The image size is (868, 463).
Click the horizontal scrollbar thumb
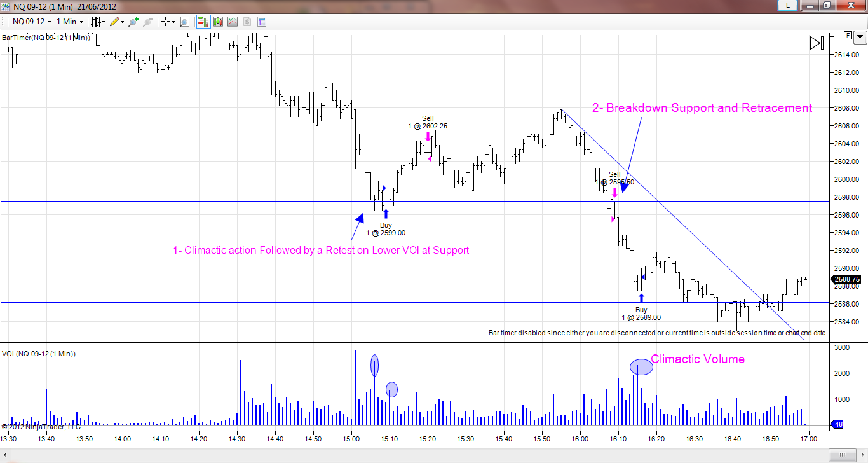842,455
